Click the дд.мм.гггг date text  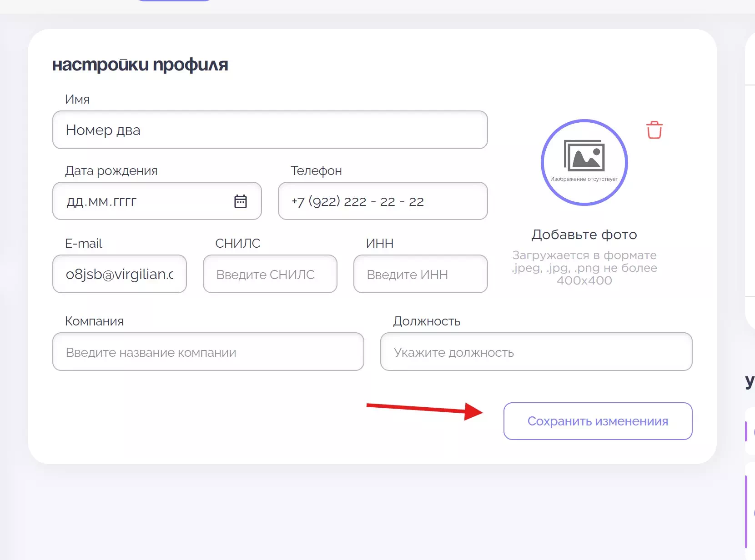pos(102,201)
